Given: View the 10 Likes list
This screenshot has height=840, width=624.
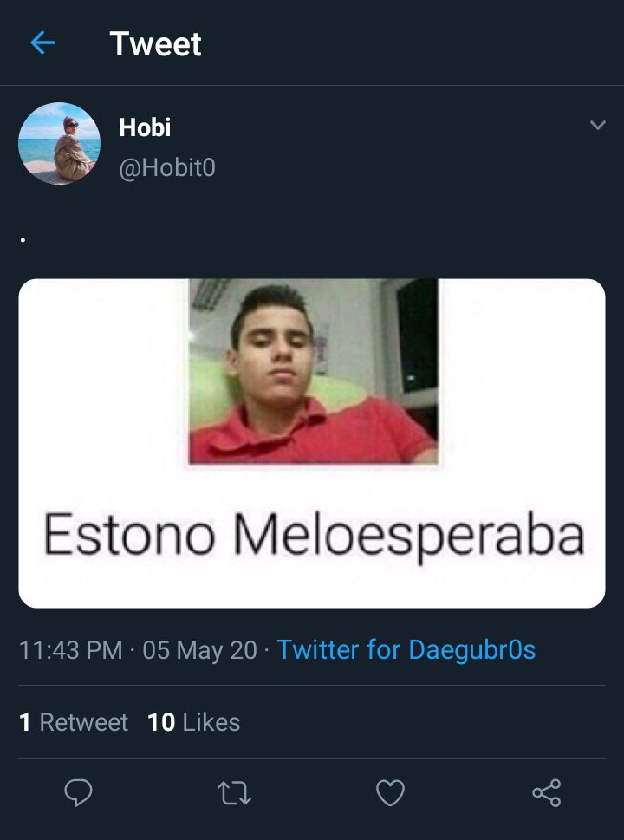Looking at the screenshot, I should 193,722.
